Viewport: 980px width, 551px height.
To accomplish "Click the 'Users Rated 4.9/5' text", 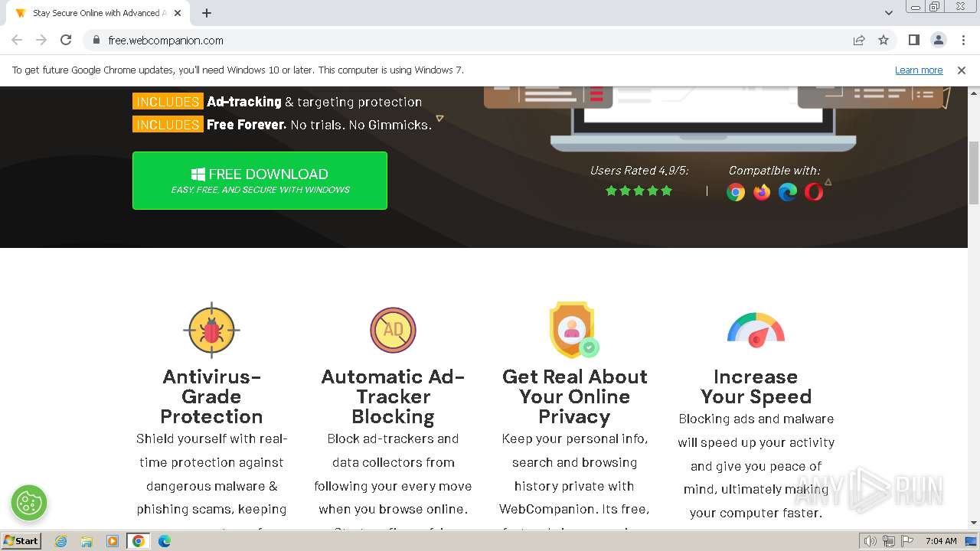I will (639, 171).
